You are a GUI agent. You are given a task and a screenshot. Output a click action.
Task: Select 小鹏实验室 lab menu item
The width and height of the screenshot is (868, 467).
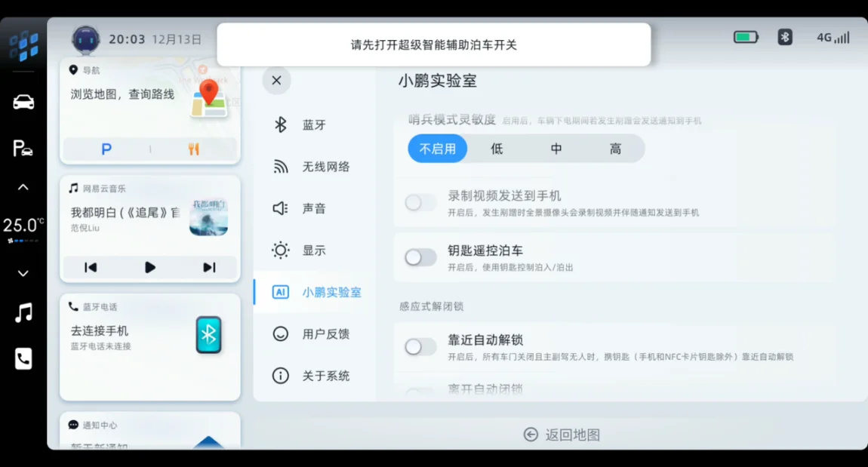click(x=315, y=292)
